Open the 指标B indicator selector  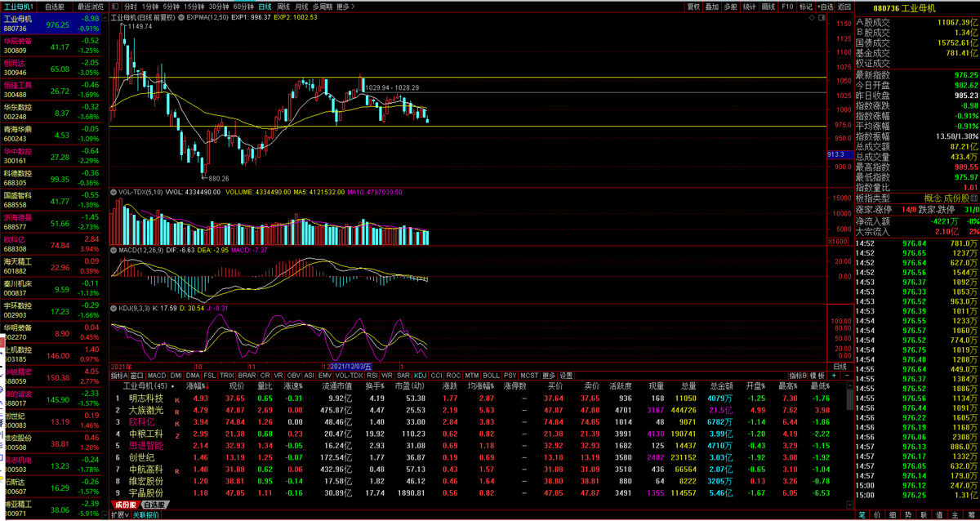point(798,376)
